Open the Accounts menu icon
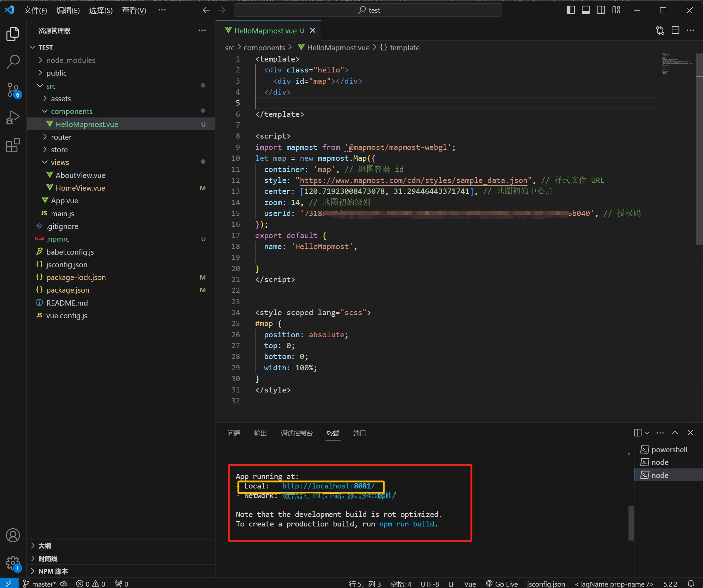 click(13, 535)
